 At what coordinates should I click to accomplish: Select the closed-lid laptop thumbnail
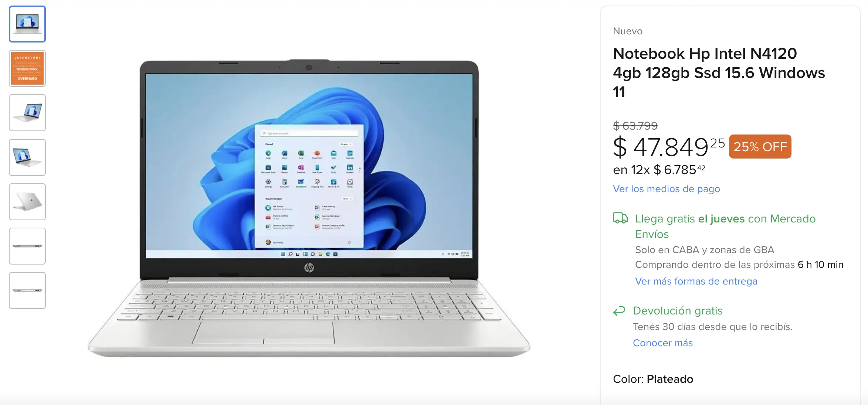pyautogui.click(x=27, y=202)
